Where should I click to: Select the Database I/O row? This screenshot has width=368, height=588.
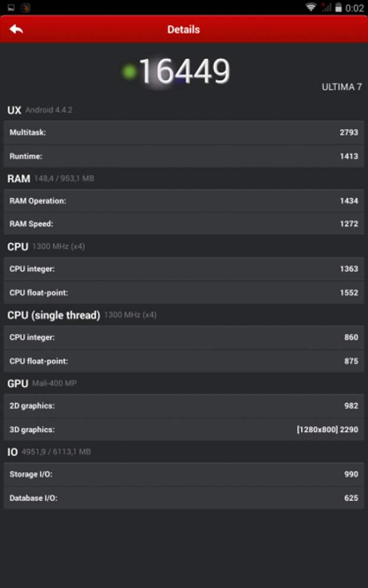tap(184, 498)
